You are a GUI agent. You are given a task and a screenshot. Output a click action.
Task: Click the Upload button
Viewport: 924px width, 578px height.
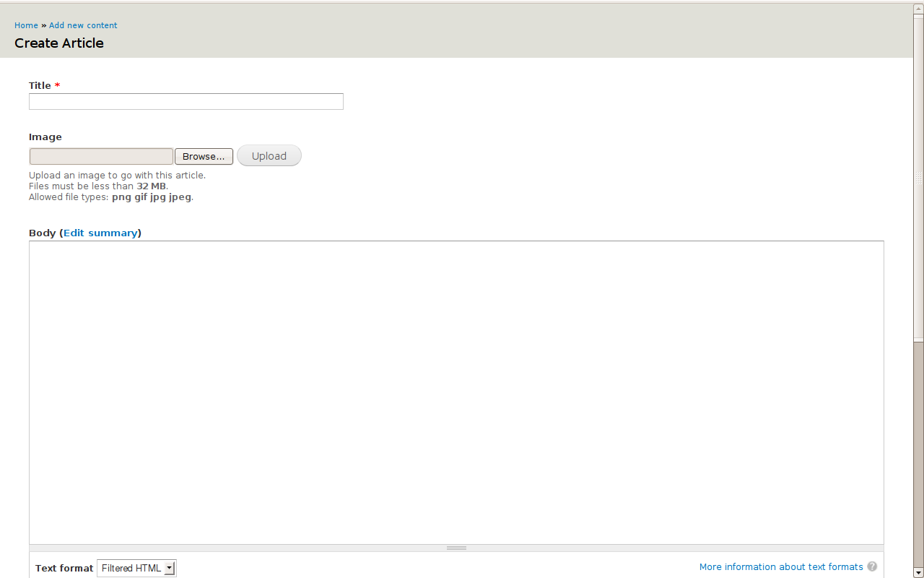(269, 155)
